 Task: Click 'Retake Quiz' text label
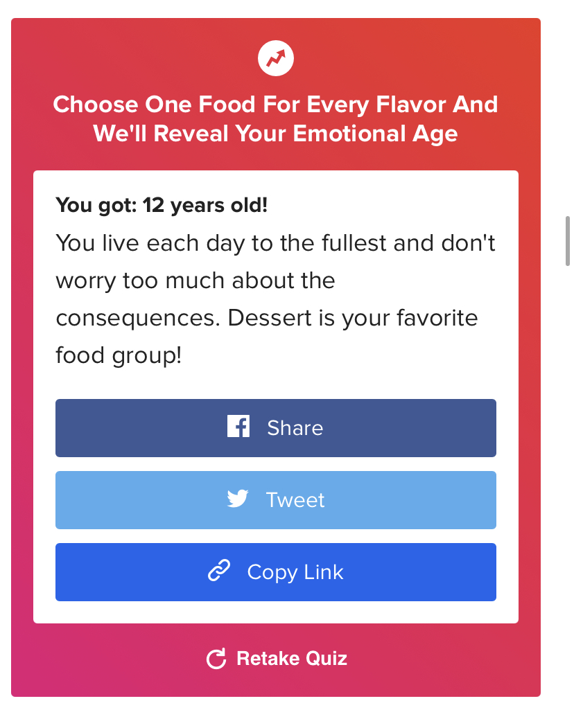coord(292,658)
